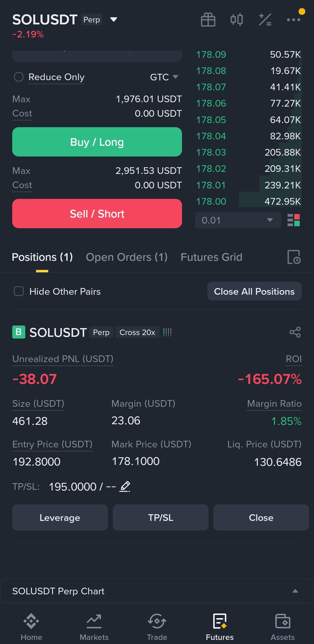Edit TP/SL with pencil icon
314x644 pixels.
(125, 486)
